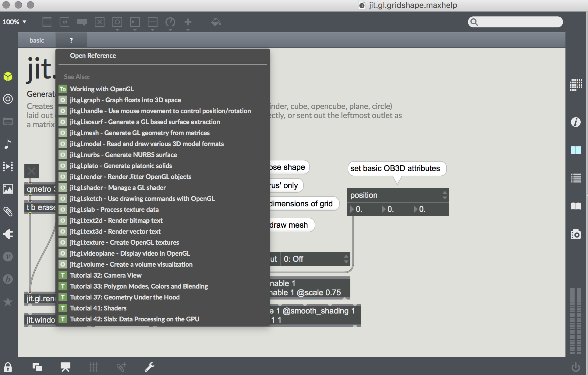Add an object box from toolbar
588x375 pixels.
pos(47,22)
